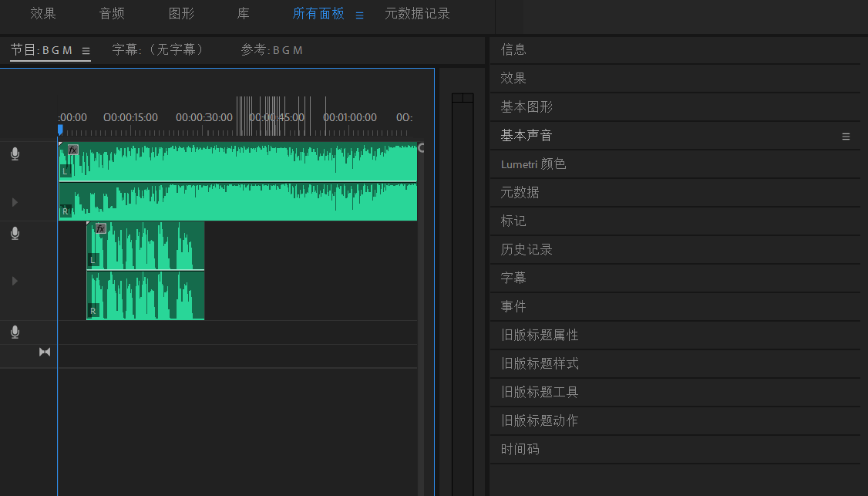Click the blue playhead at timeline start
The width and height of the screenshot is (868, 496).
(60, 130)
